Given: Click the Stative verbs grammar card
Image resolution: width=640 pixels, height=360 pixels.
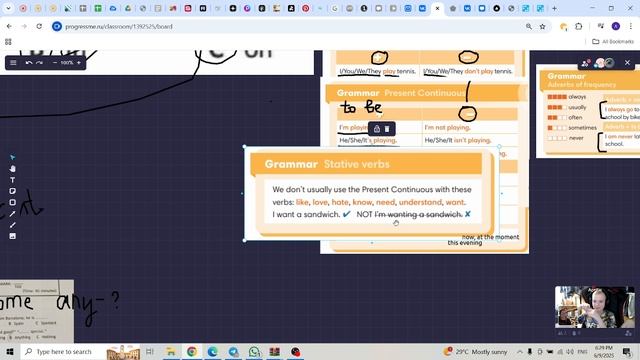Looking at the screenshot, I should point(372,193).
